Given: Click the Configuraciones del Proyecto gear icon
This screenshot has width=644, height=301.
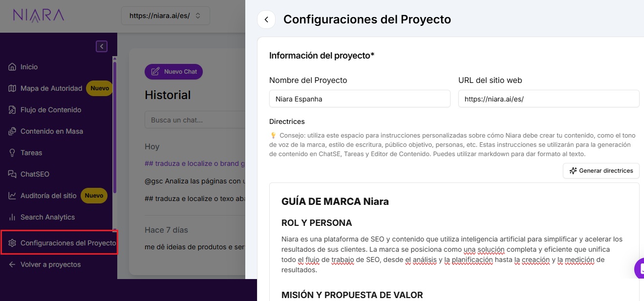Looking at the screenshot, I should point(13,242).
